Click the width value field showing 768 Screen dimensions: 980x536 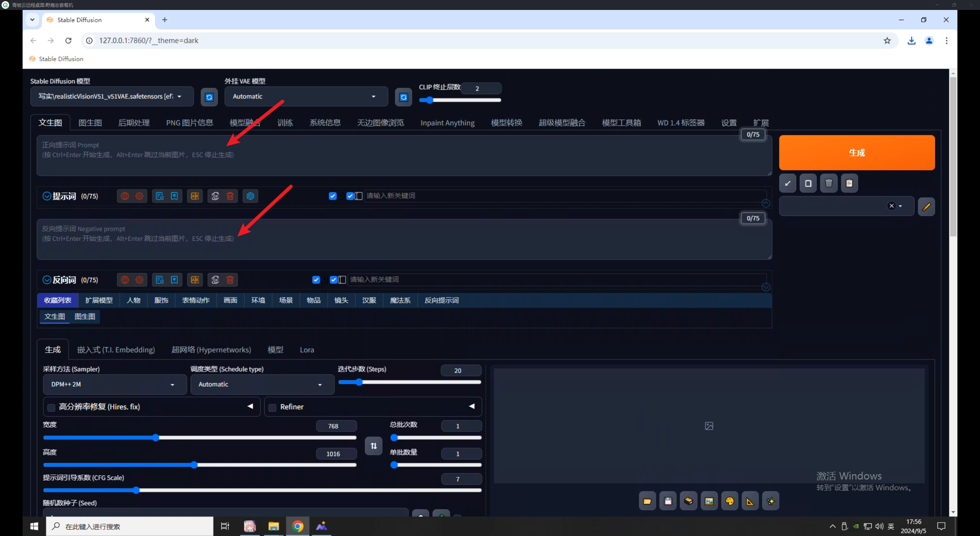336,426
